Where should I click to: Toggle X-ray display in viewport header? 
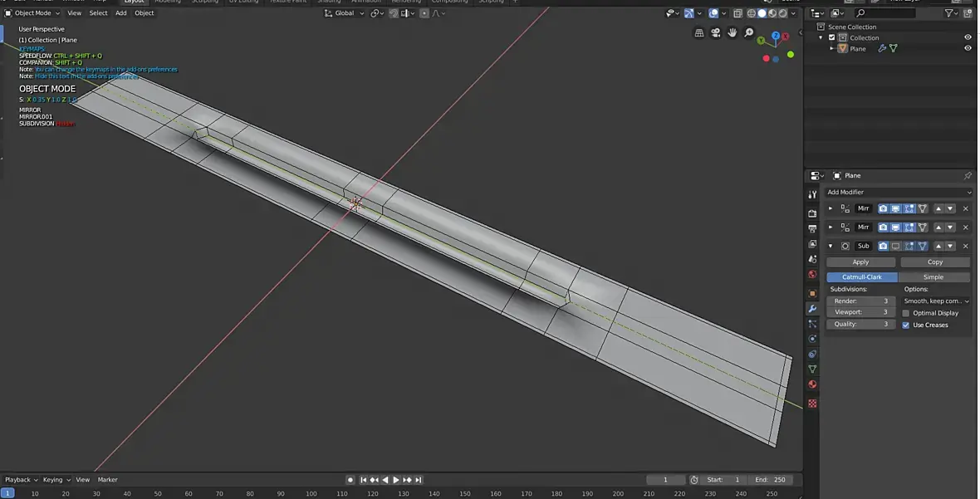pyautogui.click(x=737, y=13)
